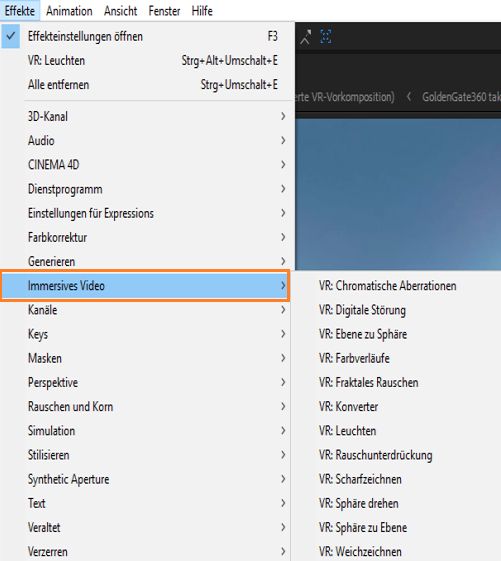Image resolution: width=501 pixels, height=561 pixels.
Task: Toggle the checkmark beside Effekteinstellungen öffnen
Action: (x=11, y=36)
